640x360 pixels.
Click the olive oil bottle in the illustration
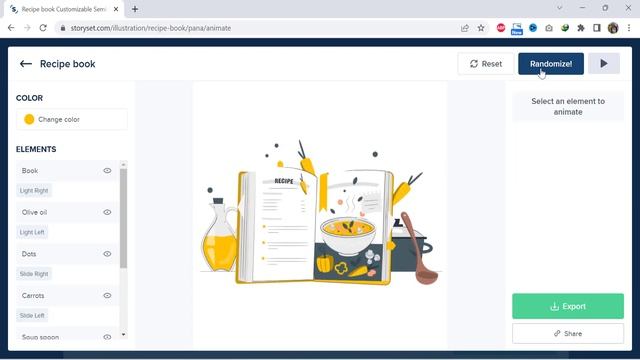[x=220, y=236]
